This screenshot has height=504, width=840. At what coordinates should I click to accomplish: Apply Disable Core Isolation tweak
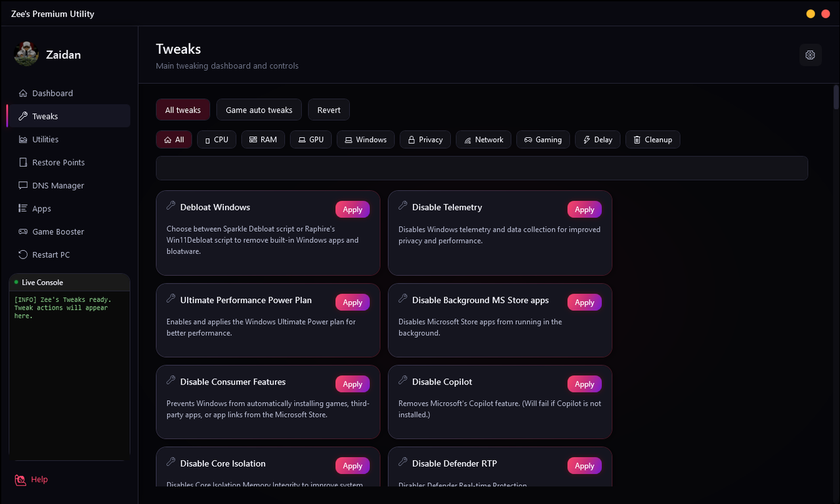pos(352,465)
